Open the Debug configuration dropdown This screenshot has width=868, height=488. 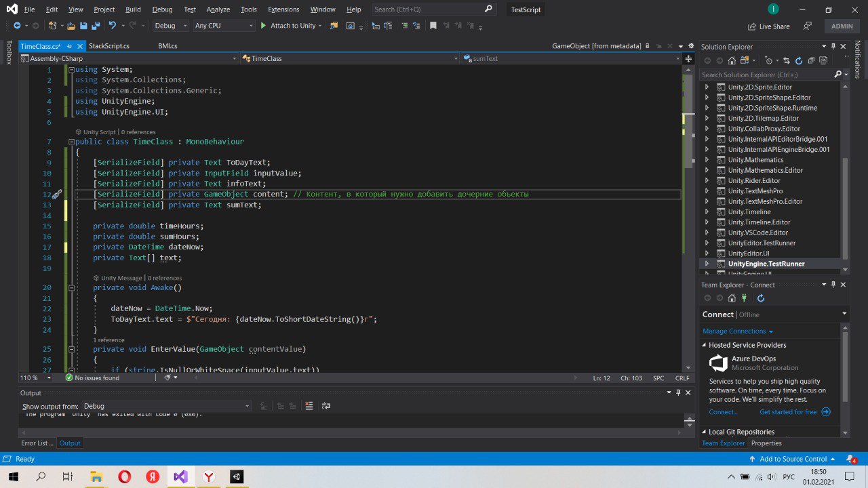[x=171, y=26]
